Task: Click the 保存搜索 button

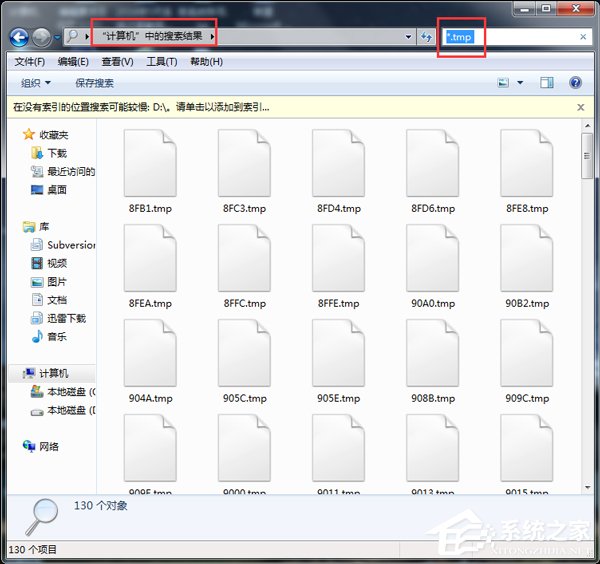Action: [x=94, y=83]
